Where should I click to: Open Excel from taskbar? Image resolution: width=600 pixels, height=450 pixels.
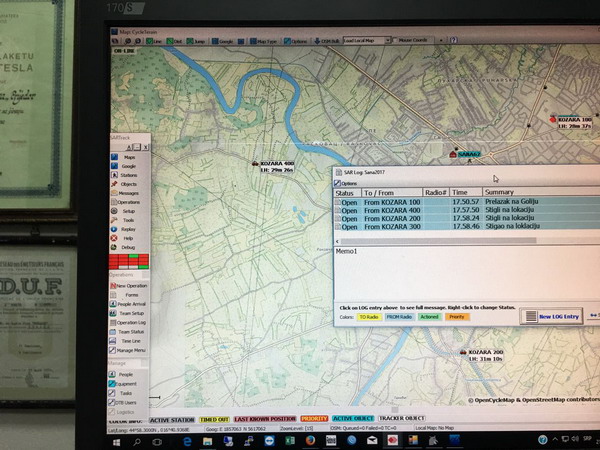[290, 441]
